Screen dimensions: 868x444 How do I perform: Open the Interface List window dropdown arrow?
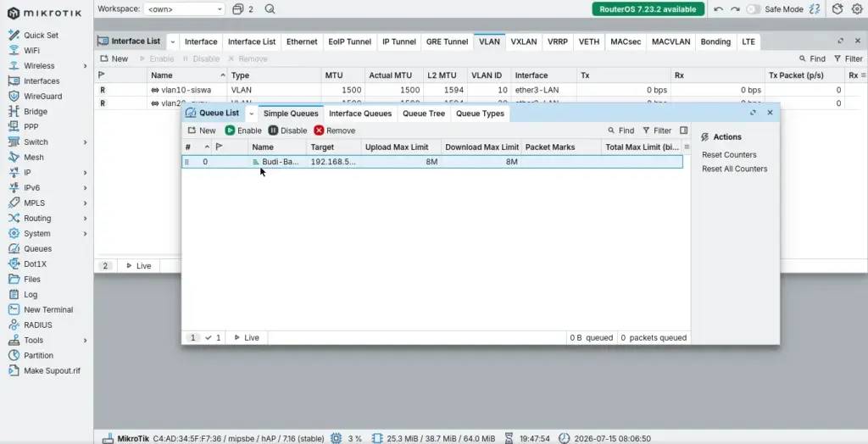[x=173, y=42]
